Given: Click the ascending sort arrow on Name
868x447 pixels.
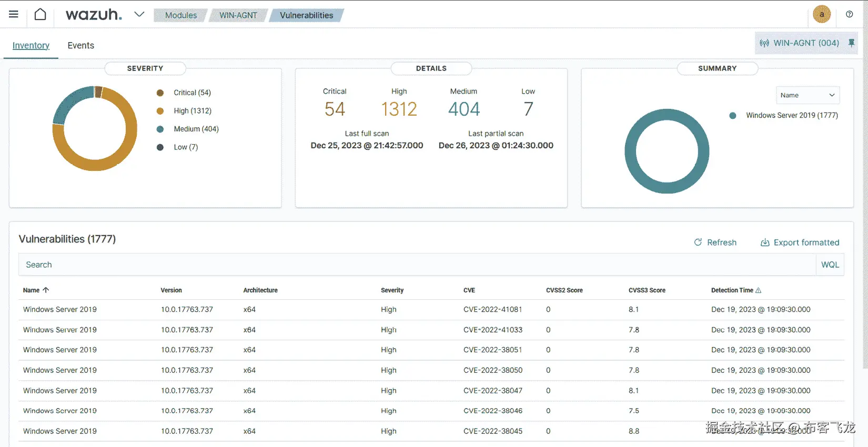Looking at the screenshot, I should click(x=46, y=290).
